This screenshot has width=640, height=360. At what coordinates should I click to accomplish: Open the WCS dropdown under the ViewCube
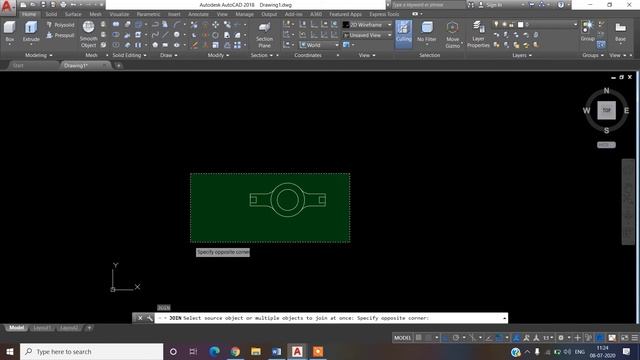606,145
